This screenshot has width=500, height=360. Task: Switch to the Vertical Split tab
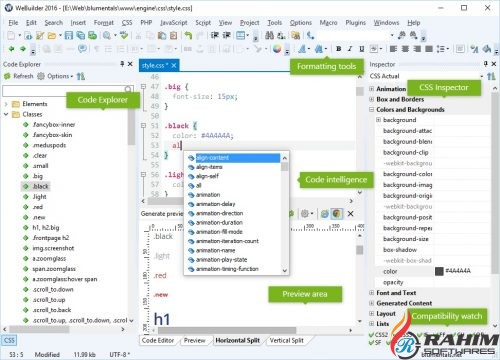click(287, 340)
